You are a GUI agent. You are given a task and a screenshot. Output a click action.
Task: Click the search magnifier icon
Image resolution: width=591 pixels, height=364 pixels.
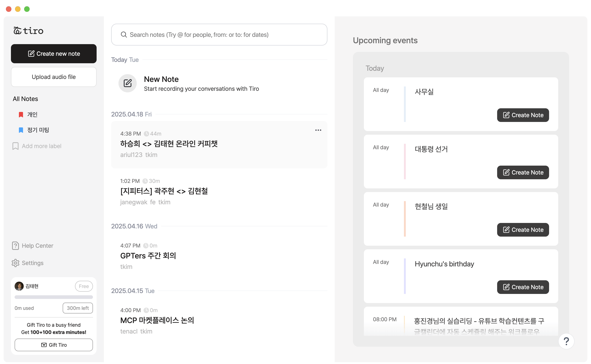(124, 35)
